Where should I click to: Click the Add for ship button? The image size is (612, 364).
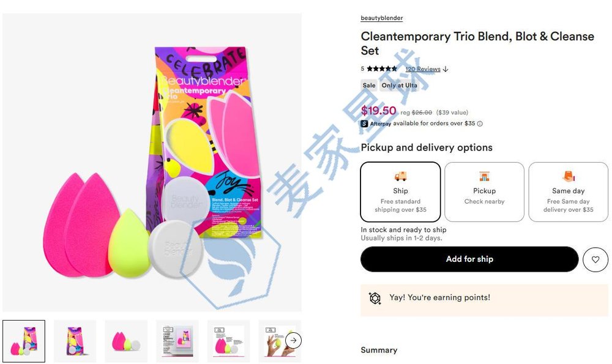tap(469, 259)
